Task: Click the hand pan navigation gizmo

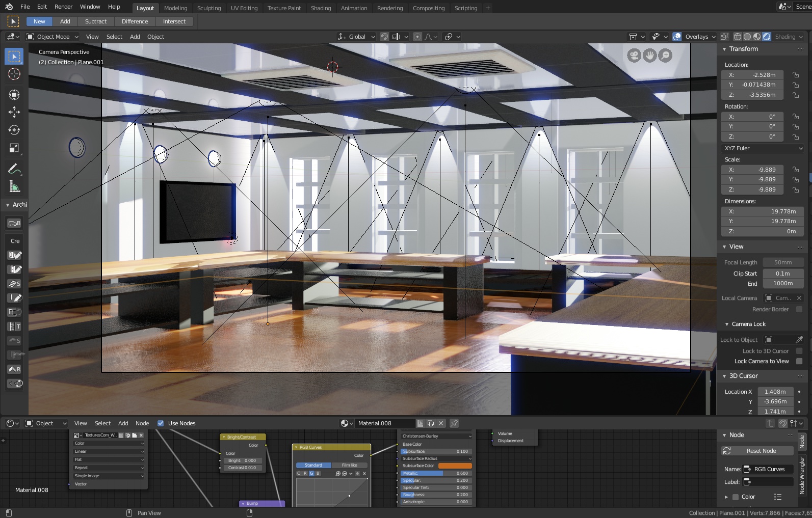Action: coord(649,56)
